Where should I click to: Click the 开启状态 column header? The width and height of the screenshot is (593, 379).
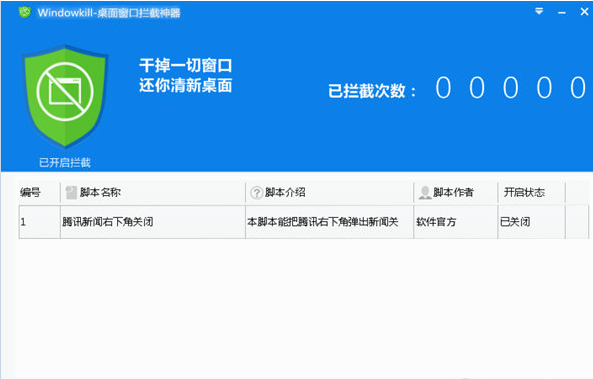(x=531, y=193)
